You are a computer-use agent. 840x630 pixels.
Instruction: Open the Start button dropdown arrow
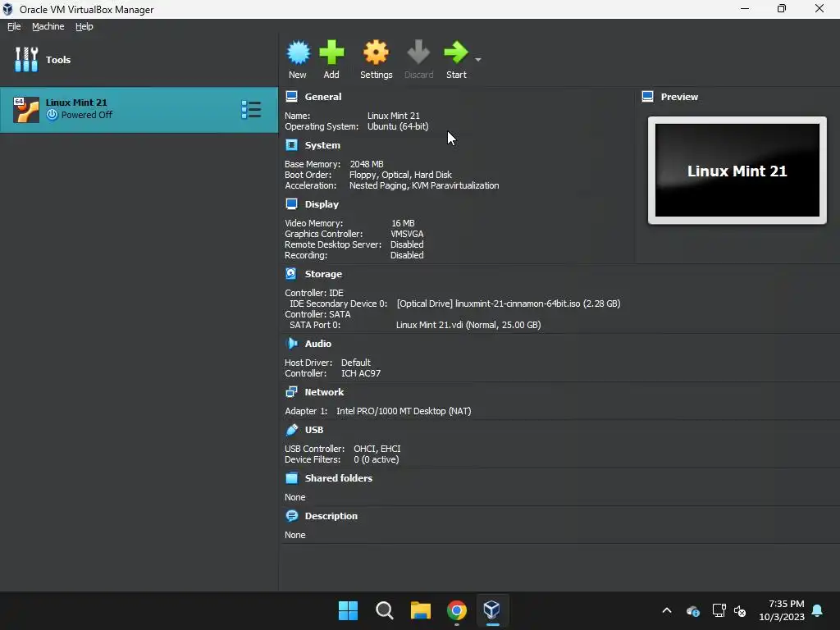[x=478, y=59]
